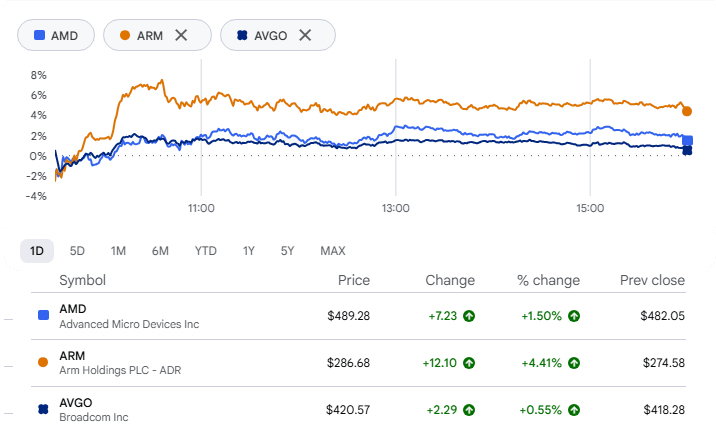
Task: Click the AMD chip at the top
Action: coord(56,35)
